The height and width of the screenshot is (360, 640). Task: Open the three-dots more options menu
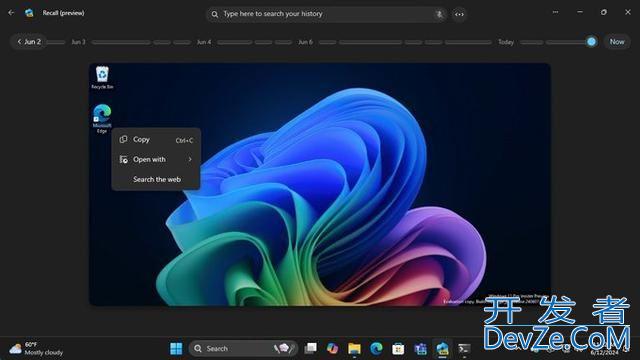tap(556, 12)
